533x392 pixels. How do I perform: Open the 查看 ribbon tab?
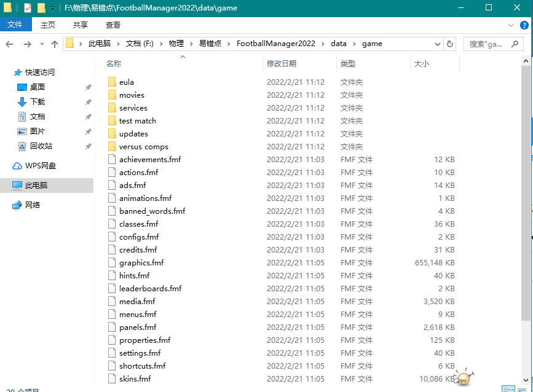click(113, 25)
